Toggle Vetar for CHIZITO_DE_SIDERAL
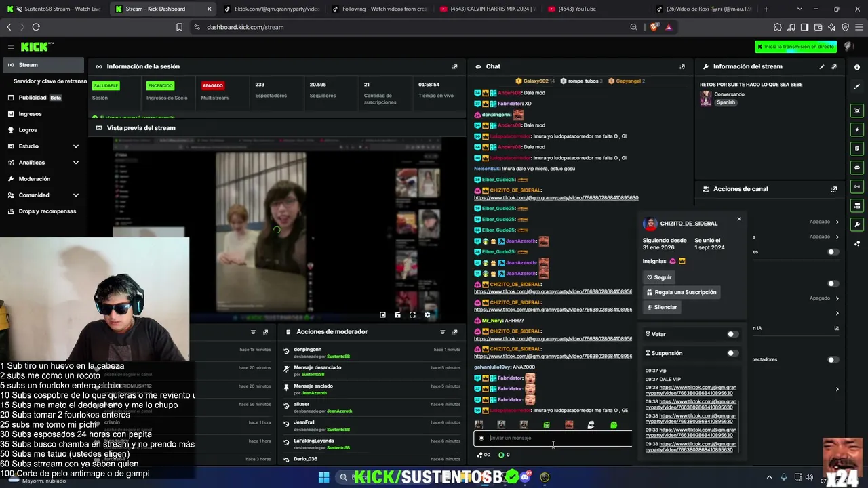This screenshot has width=868, height=488. (732, 334)
